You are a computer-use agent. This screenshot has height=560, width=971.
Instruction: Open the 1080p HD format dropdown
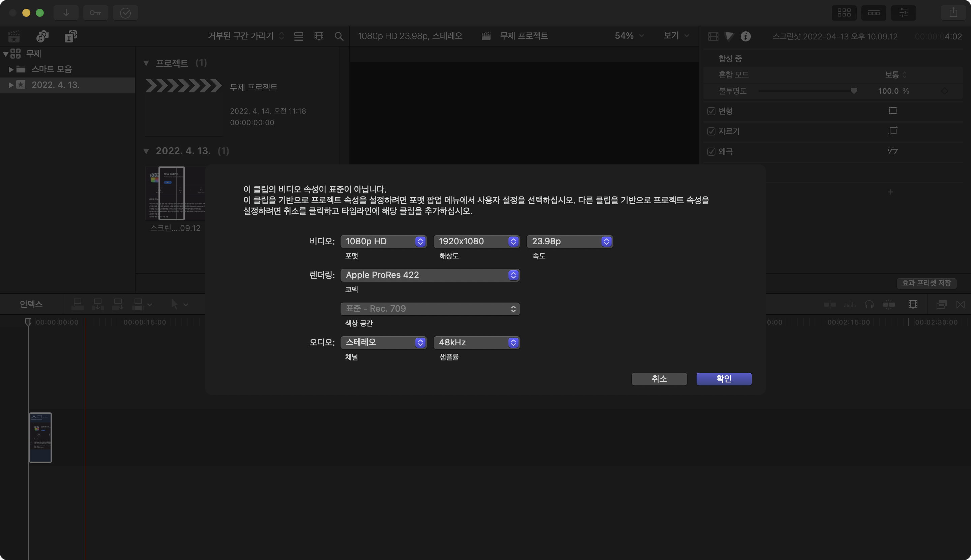[383, 241]
